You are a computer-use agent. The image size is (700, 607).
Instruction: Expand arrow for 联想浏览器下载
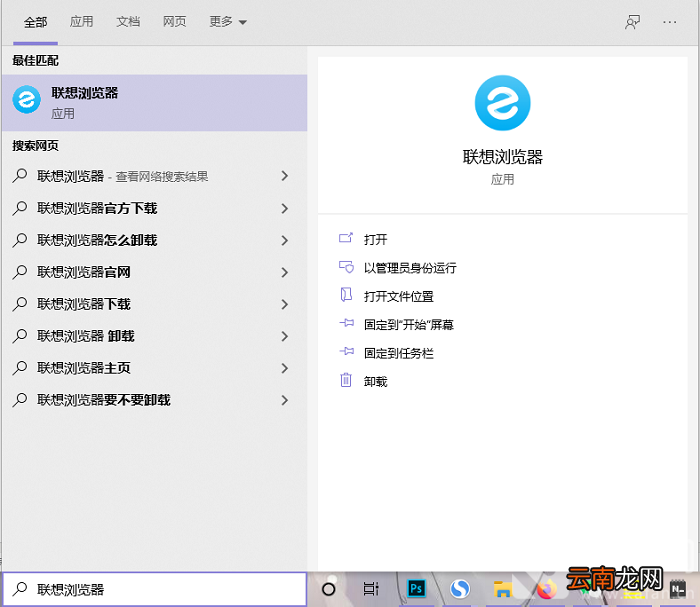pyautogui.click(x=285, y=304)
